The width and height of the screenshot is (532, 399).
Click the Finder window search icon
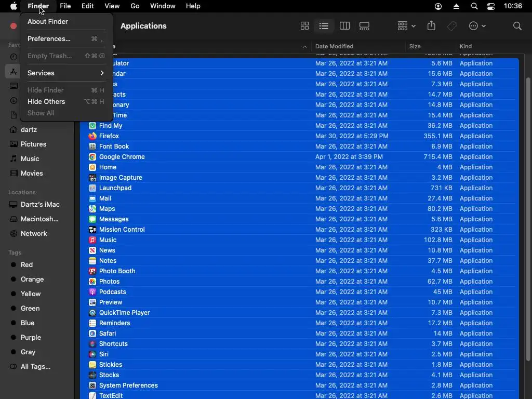point(517,26)
